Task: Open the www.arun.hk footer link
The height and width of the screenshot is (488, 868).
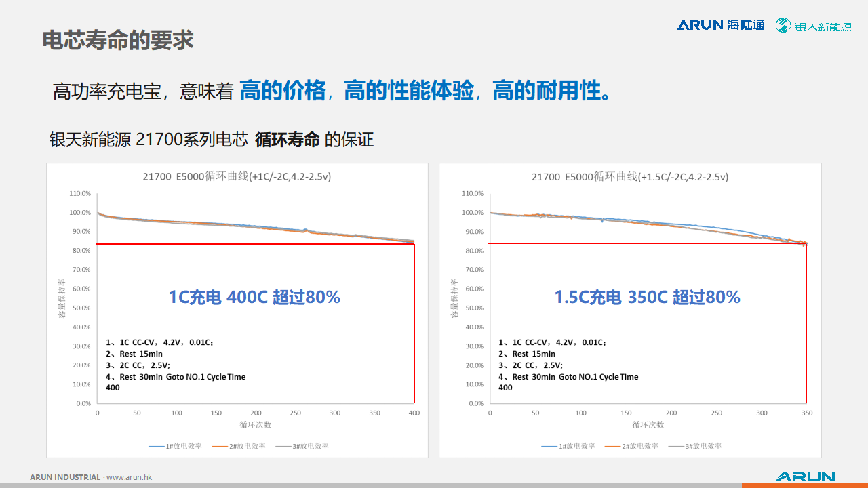Action: 129,477
